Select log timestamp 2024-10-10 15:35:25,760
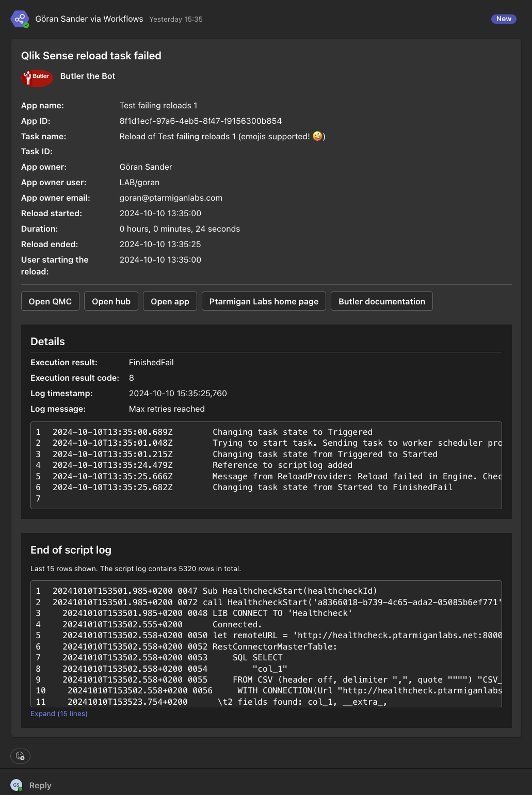Screen dimensions: 532x795 178,393
